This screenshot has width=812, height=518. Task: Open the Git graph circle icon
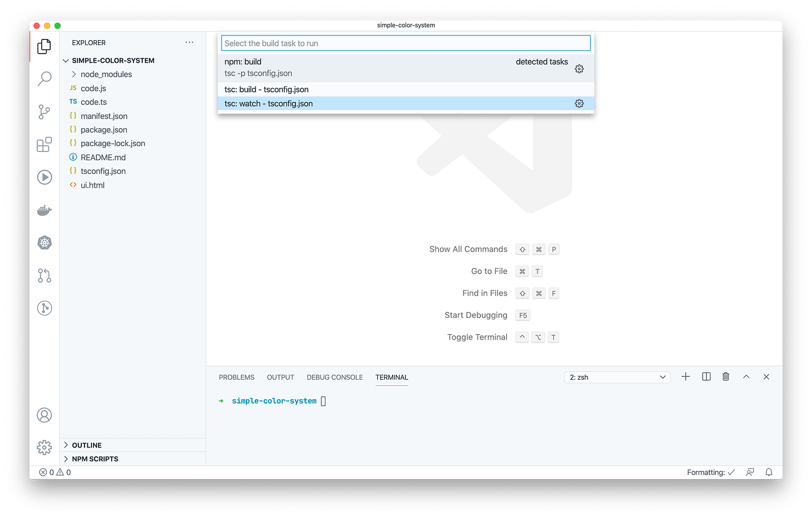click(x=44, y=308)
